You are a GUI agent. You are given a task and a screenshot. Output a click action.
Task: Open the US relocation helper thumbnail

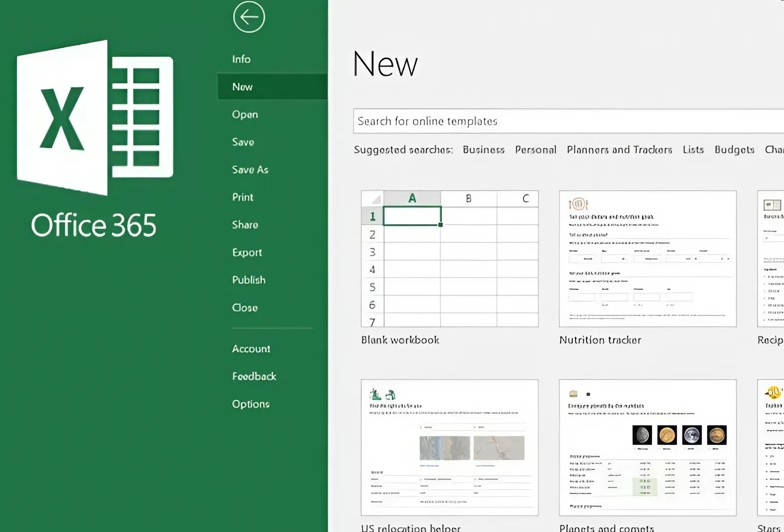(x=450, y=448)
